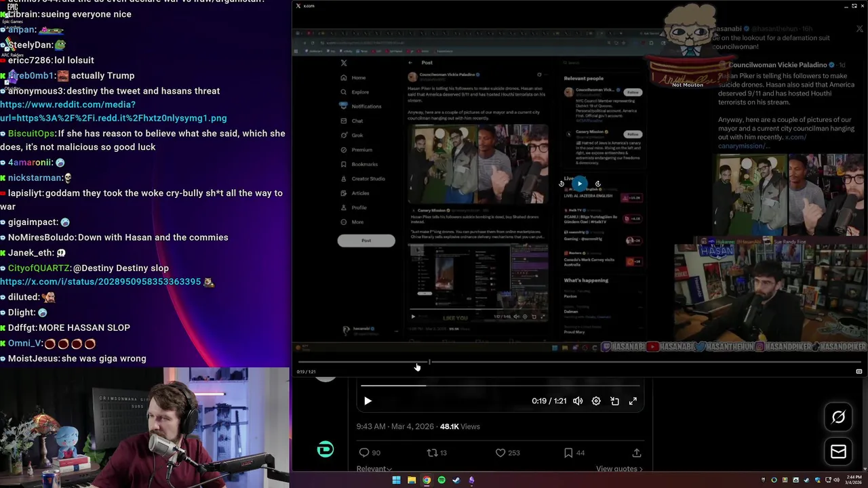Click the hasanabi name at the top right tweet

728,29
